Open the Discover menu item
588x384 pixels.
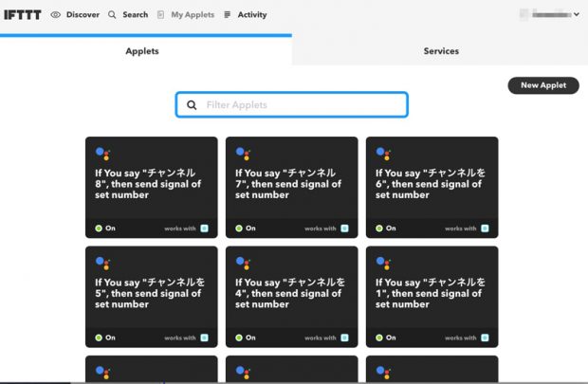(83, 15)
